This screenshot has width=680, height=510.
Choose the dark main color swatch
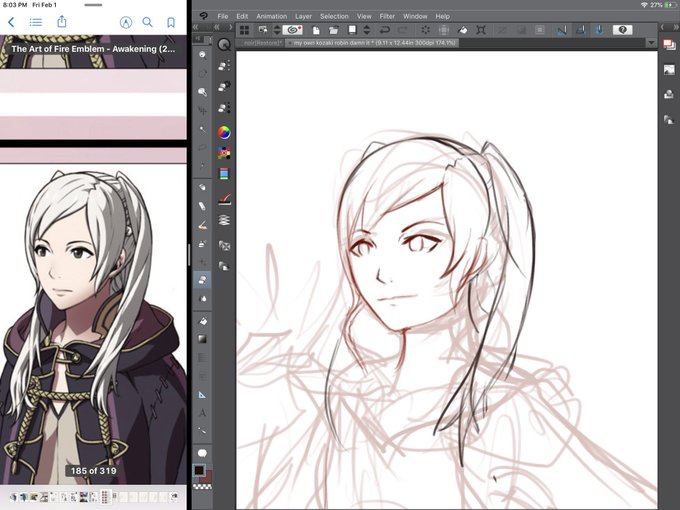[x=199, y=470]
